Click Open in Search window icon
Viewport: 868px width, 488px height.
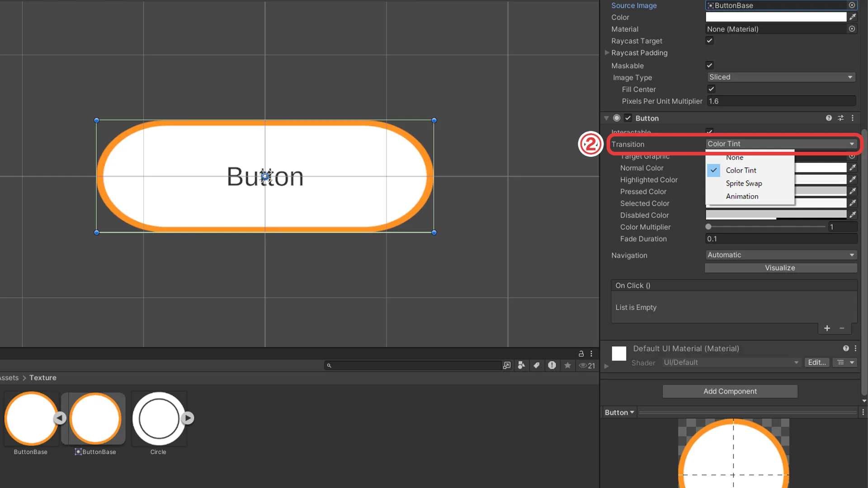pyautogui.click(x=507, y=365)
